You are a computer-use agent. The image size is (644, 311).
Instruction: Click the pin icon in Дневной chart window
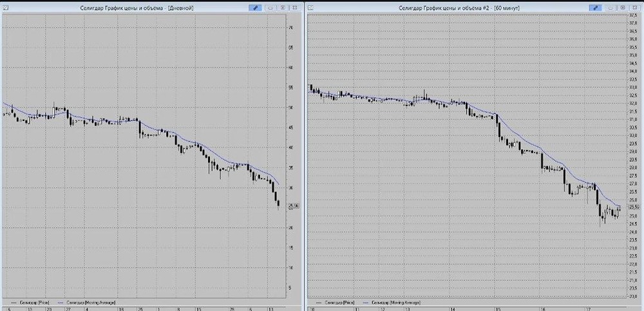pos(255,8)
